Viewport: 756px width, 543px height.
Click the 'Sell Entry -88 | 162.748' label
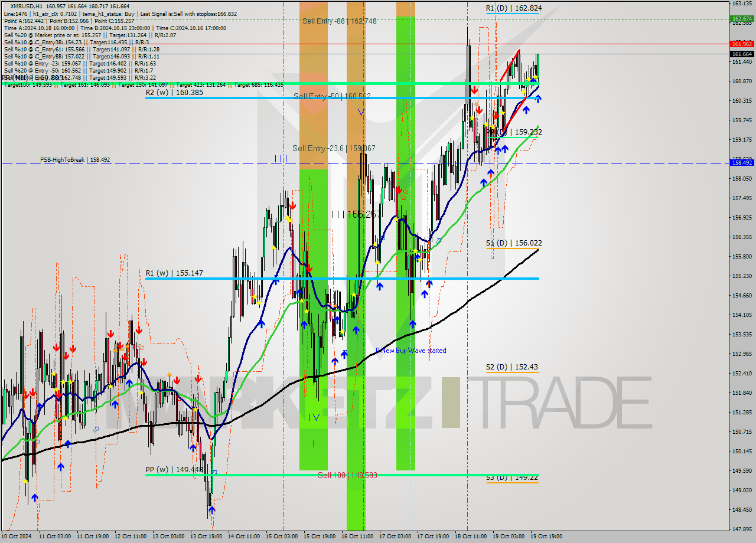339,21
